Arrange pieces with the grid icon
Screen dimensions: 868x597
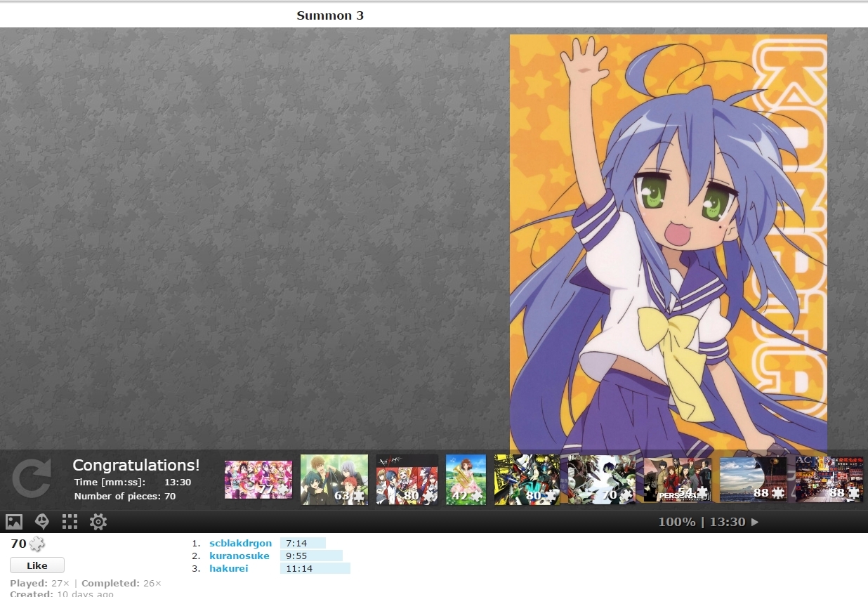click(x=70, y=522)
